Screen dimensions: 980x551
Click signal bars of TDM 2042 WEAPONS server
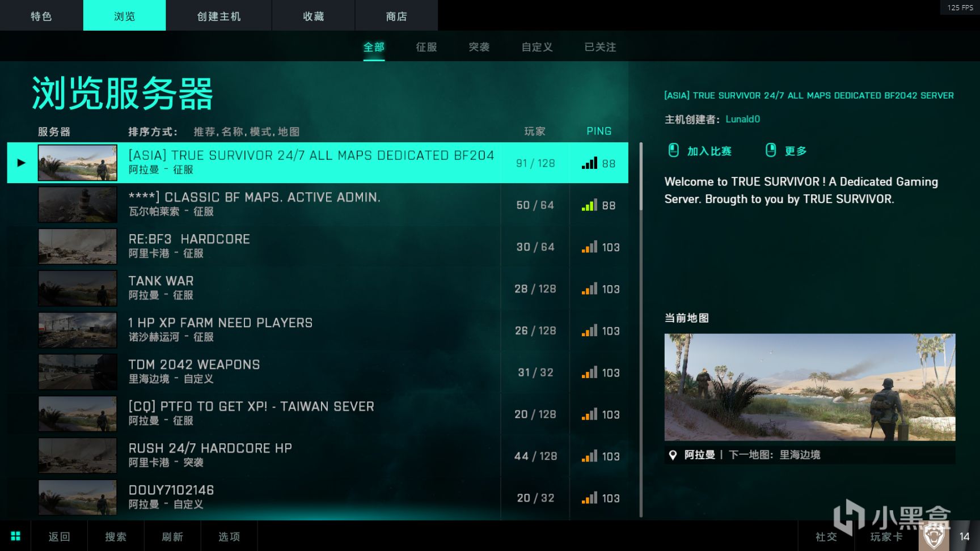pyautogui.click(x=589, y=372)
